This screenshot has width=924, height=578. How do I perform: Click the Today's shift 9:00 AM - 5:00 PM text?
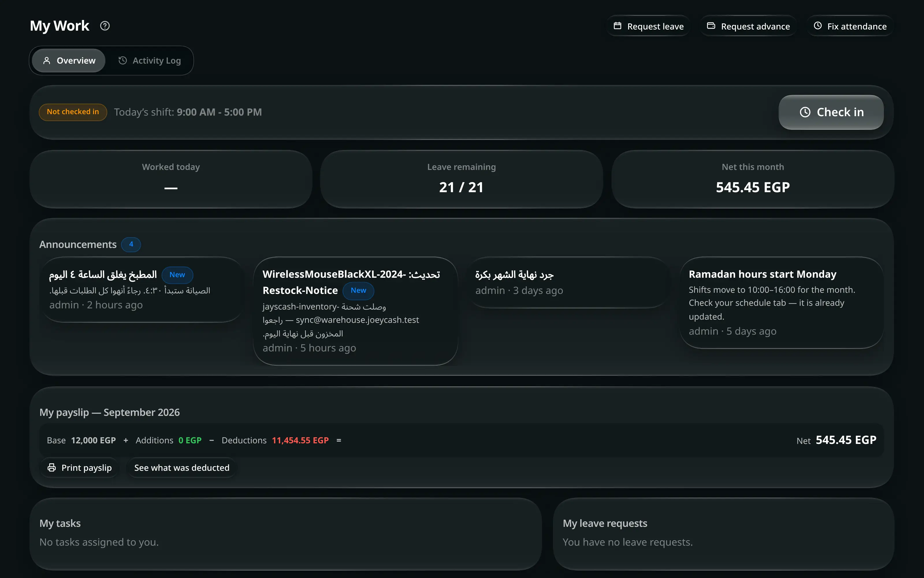[188, 112]
